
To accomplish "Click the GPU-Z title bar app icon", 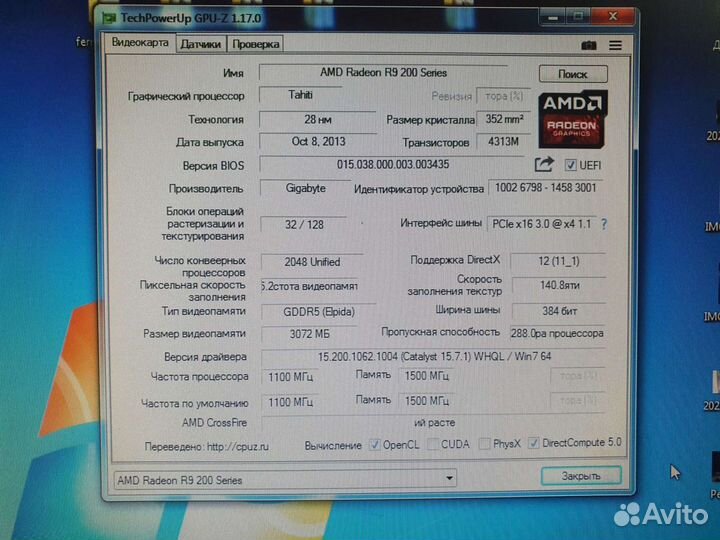I will [109, 18].
